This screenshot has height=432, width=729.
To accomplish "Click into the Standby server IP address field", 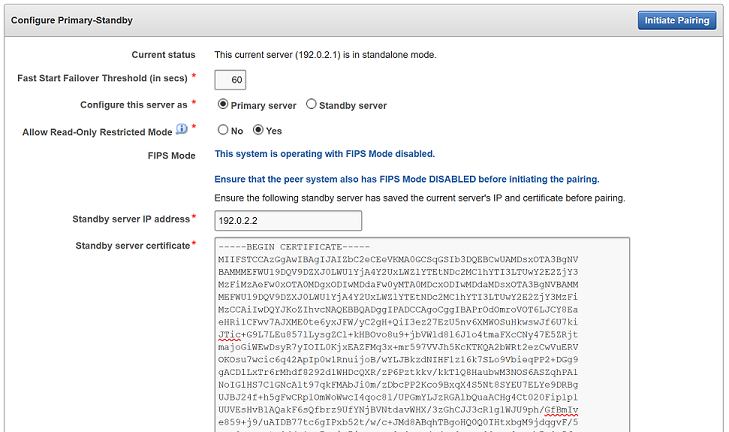I will point(288,220).
